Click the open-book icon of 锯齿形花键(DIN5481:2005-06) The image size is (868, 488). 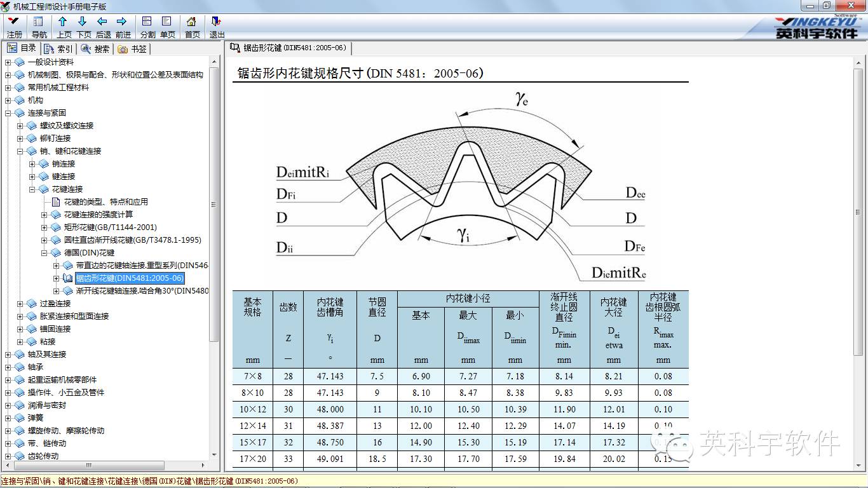[68, 278]
